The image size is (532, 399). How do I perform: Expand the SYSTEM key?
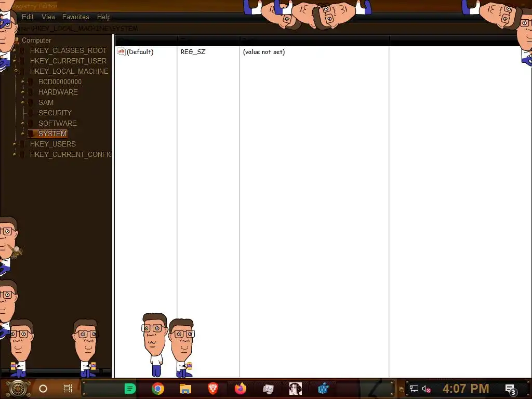point(23,134)
